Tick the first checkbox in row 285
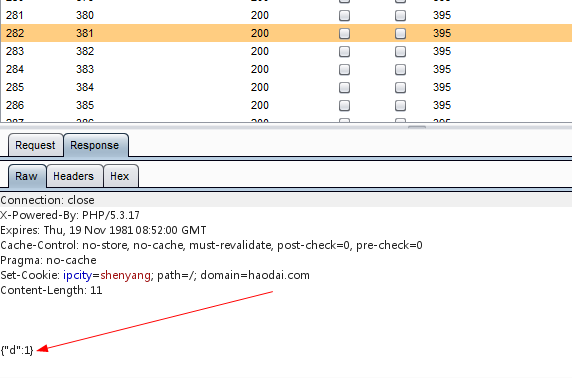572x378 pixels. click(x=344, y=87)
